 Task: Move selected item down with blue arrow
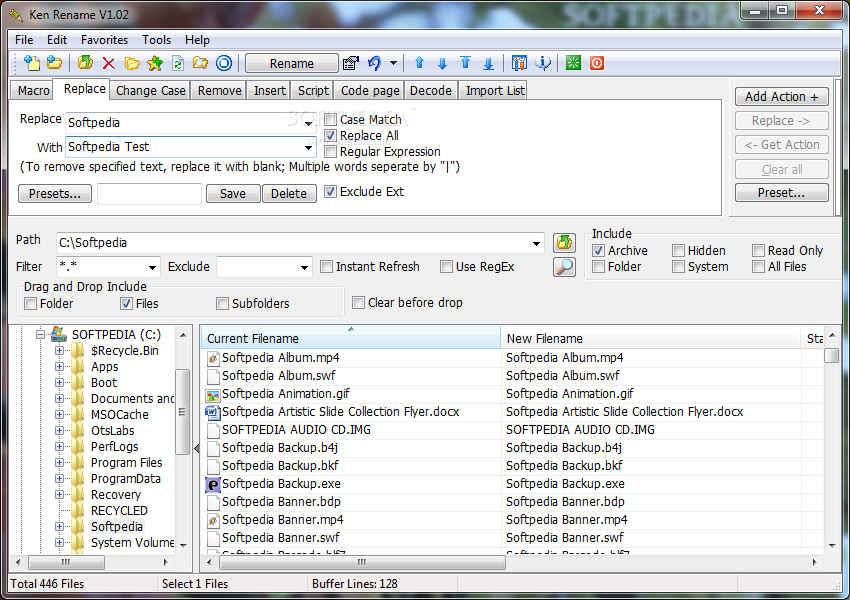pos(442,63)
